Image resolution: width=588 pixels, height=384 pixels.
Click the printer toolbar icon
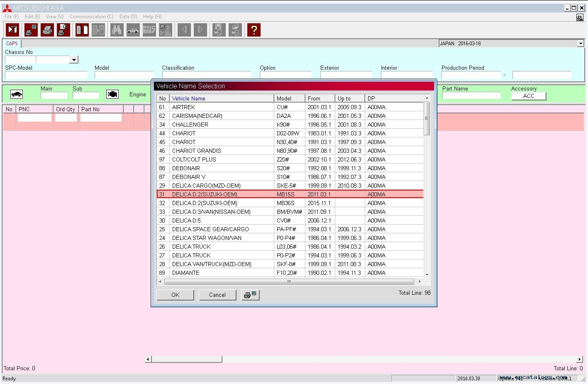(47, 29)
